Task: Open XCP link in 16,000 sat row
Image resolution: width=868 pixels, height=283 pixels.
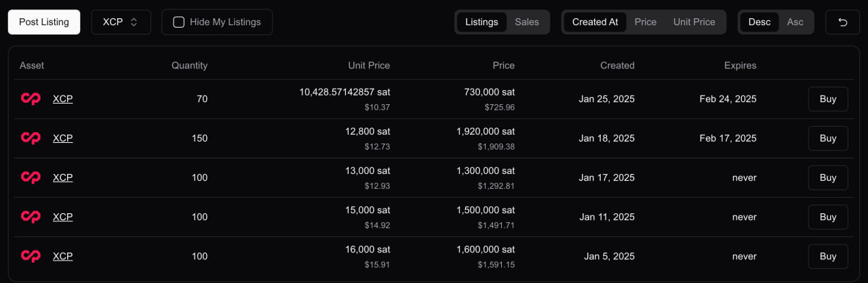Action: pos(62,256)
